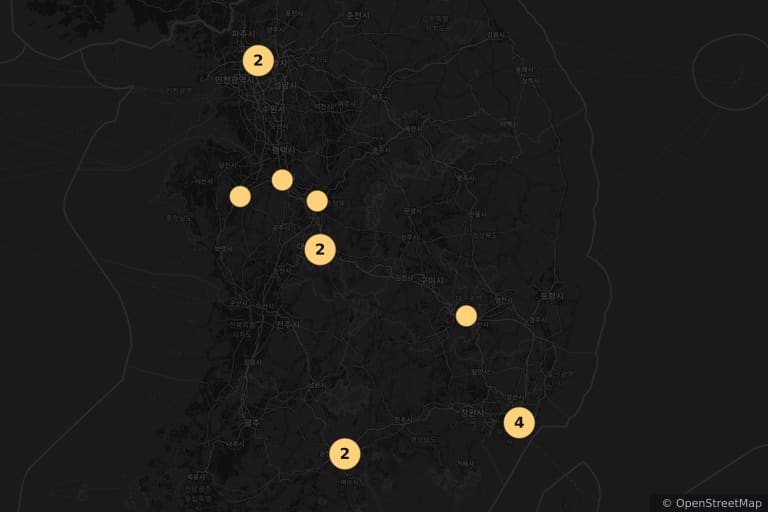
Task: Open the central 2 cluster below three plain markers
Action: [x=320, y=249]
